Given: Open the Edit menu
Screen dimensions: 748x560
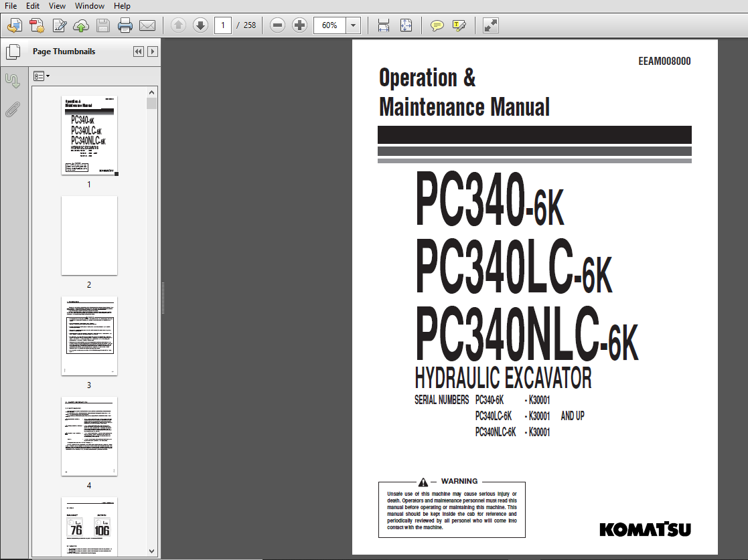Looking at the screenshot, I should pyautogui.click(x=33, y=6).
